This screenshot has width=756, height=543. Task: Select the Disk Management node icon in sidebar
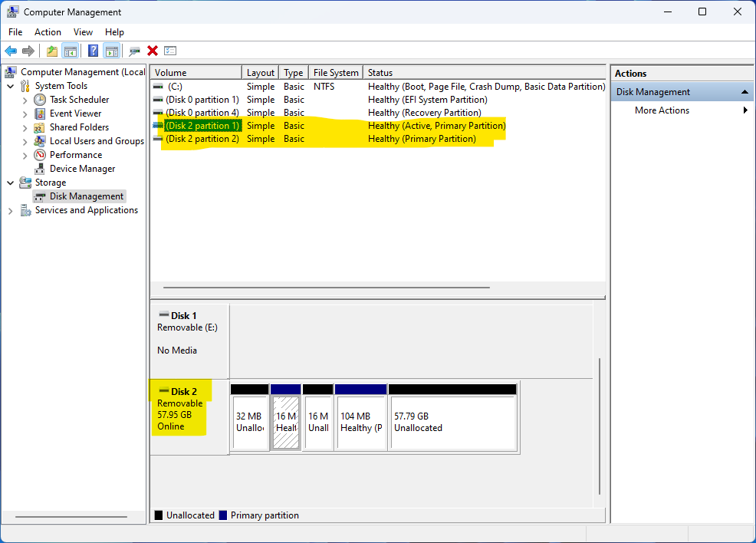39,196
